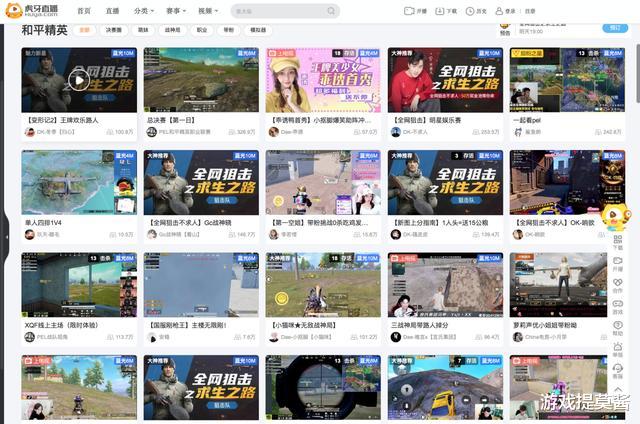Click the 举报 report icon in the right sidebar
640x424 pixels.
[618, 346]
